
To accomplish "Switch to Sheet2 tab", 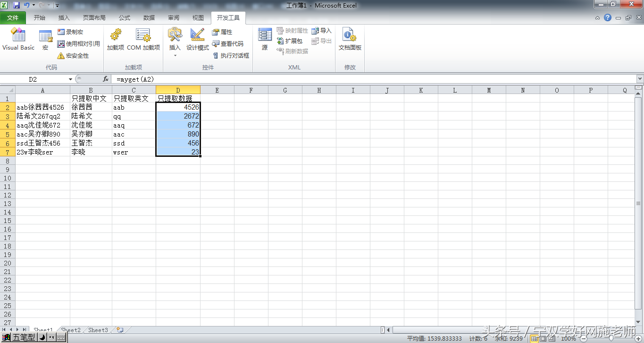I will click(71, 330).
